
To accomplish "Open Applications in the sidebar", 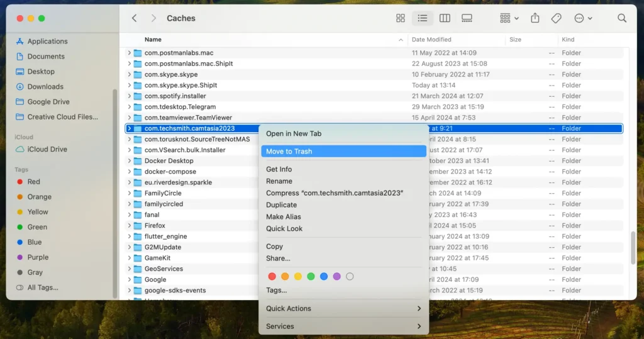I will click(x=42, y=41).
